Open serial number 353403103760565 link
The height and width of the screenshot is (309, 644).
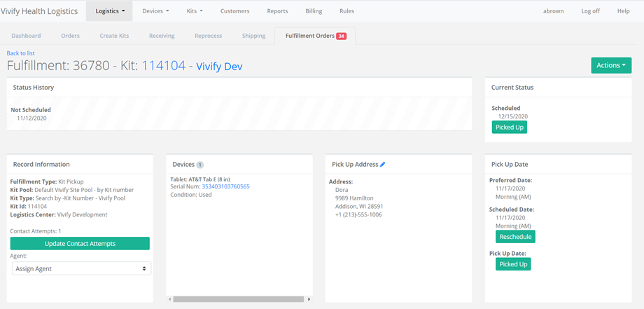point(225,186)
